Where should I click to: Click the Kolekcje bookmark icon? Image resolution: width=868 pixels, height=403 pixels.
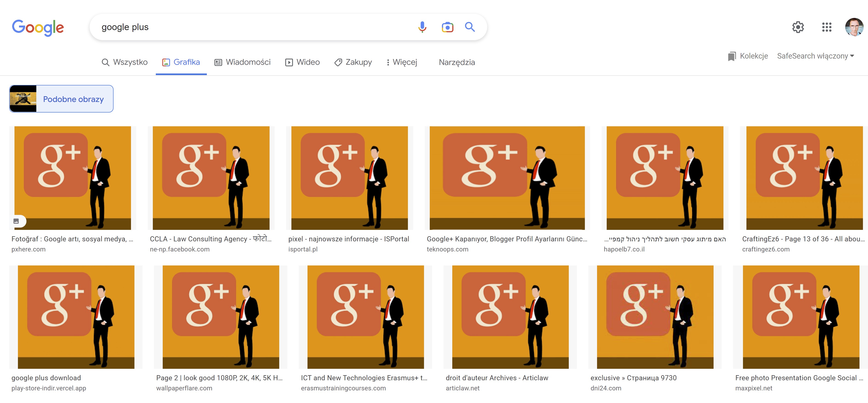pyautogui.click(x=731, y=56)
